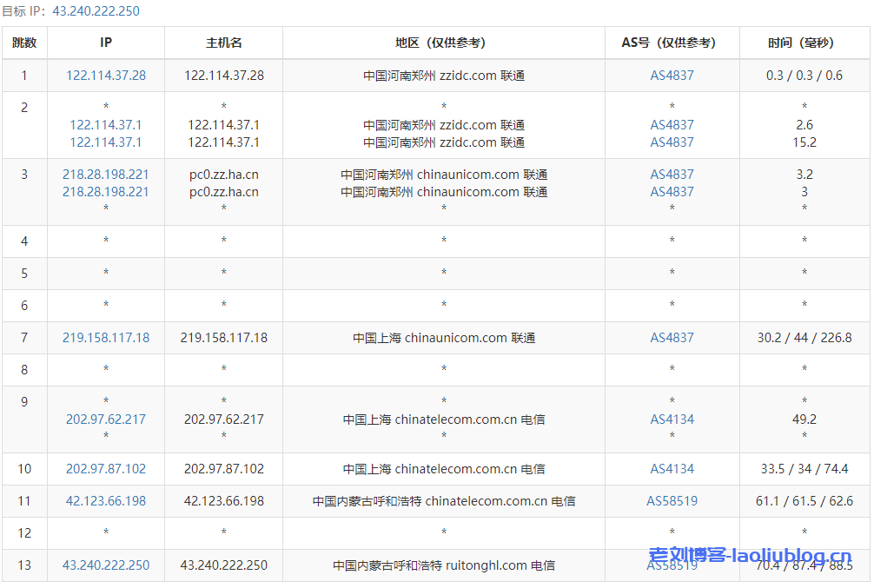Click the AS58519 link in hop 11 row
The width and height of the screenshot is (874, 588).
pos(672,501)
